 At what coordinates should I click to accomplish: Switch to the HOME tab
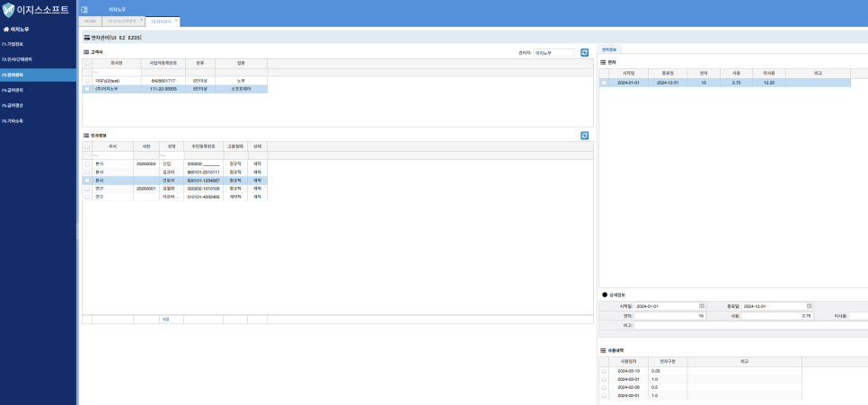90,21
